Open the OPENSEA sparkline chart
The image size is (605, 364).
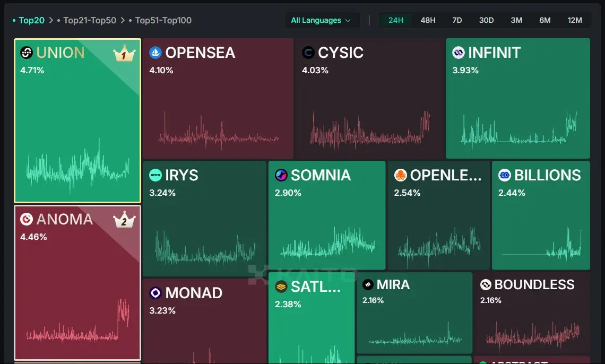(219, 130)
